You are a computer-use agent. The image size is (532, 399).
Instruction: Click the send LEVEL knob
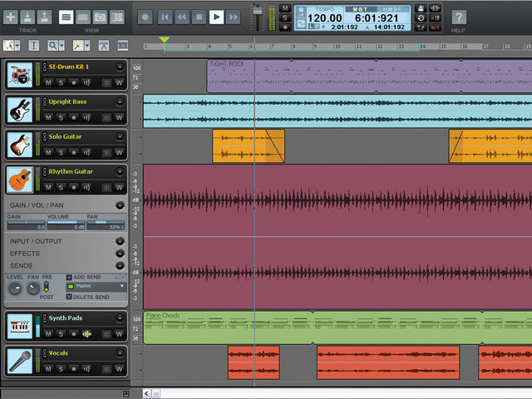click(x=15, y=288)
